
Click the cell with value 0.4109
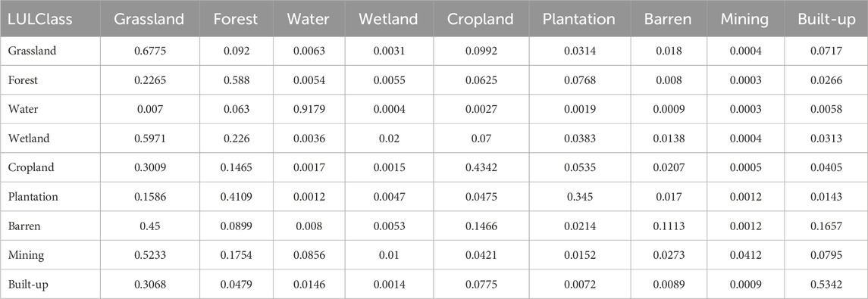point(237,197)
